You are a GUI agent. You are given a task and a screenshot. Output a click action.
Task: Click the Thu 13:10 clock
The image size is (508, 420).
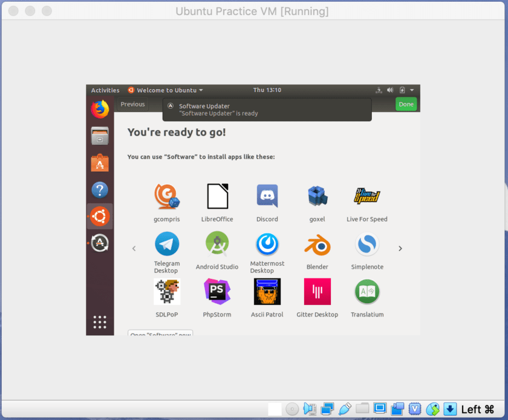(x=267, y=90)
